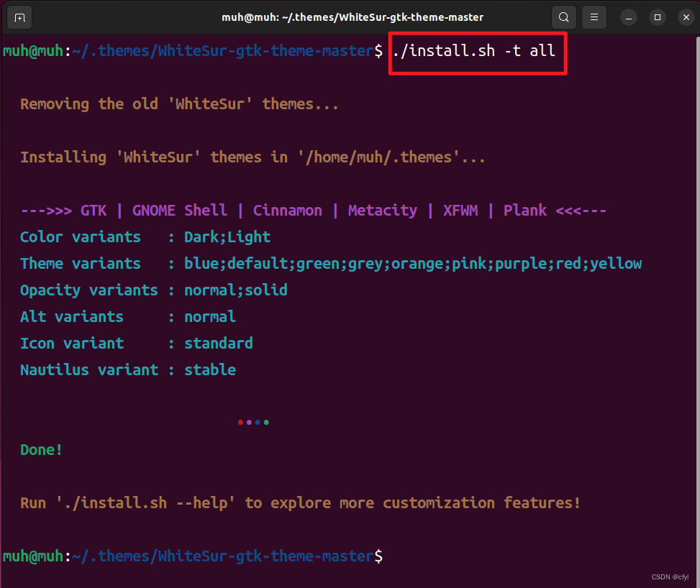Click the green 'Done!' message
The width and height of the screenshot is (700, 588).
click(x=42, y=450)
